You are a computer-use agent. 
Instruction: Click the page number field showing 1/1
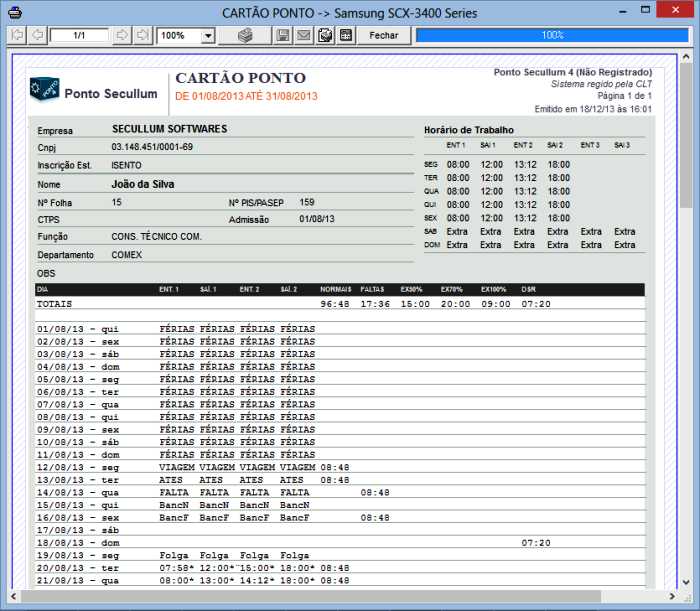[x=79, y=35]
